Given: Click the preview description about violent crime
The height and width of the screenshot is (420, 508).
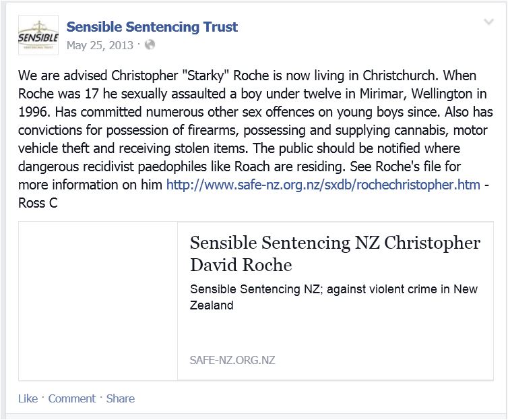Looking at the screenshot, I should [x=334, y=297].
